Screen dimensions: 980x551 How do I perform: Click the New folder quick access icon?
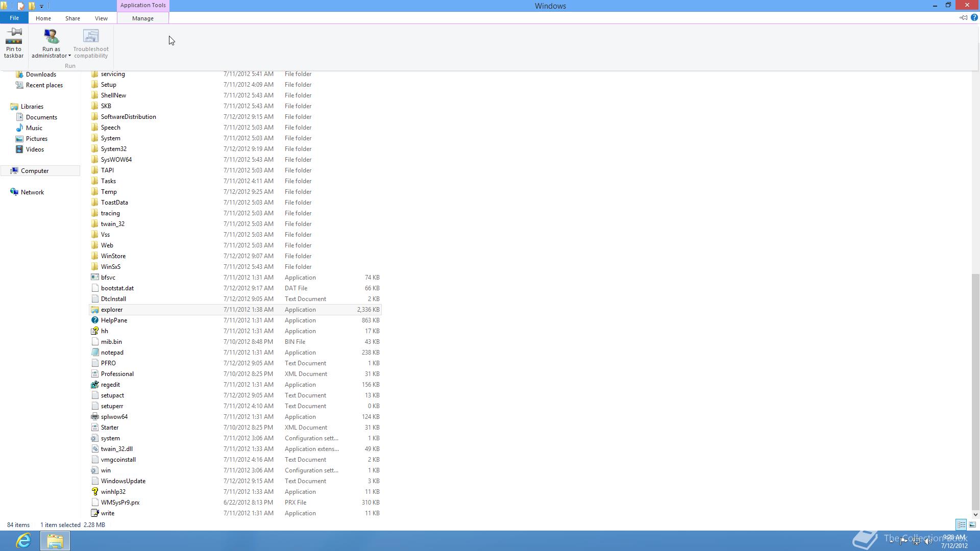click(x=32, y=6)
